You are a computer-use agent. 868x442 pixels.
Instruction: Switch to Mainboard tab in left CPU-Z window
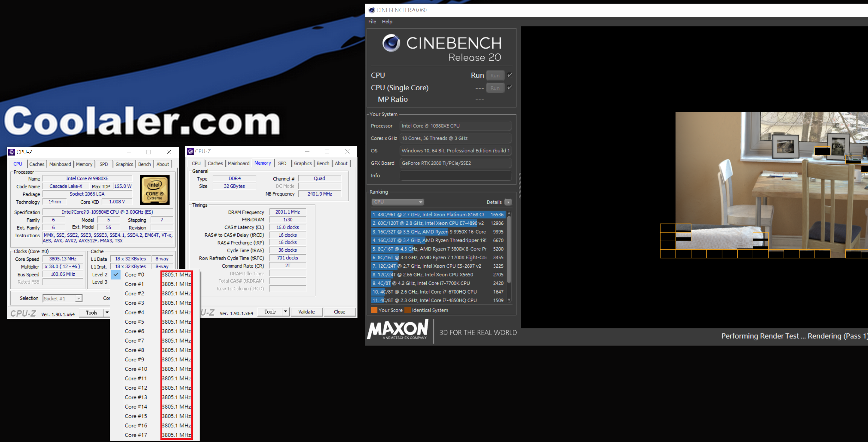(x=60, y=164)
